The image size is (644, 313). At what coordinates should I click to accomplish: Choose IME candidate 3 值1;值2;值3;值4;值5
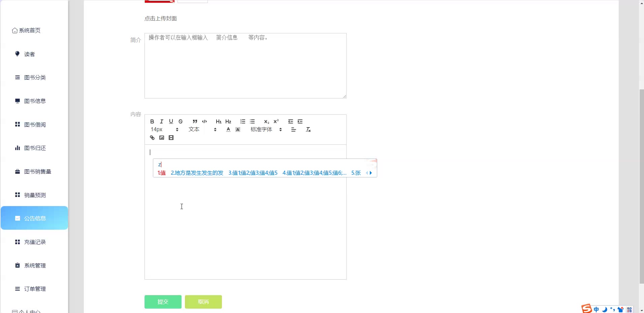tap(253, 173)
